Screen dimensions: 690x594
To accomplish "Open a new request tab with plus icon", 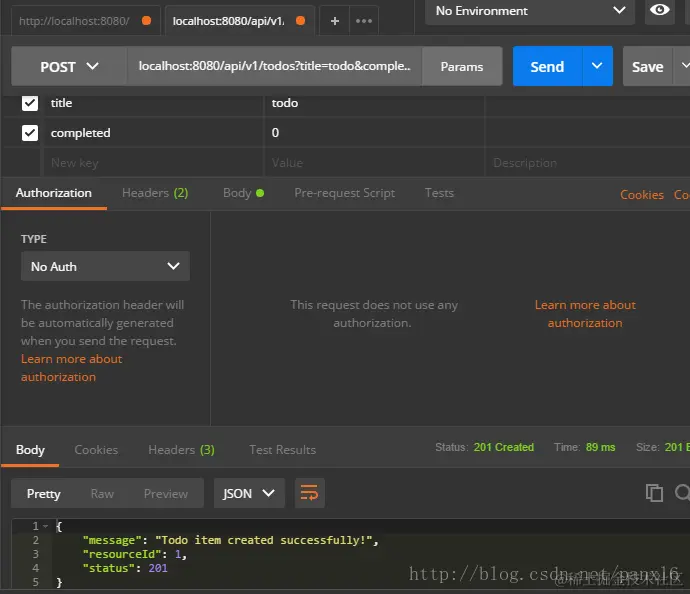I will point(334,21).
